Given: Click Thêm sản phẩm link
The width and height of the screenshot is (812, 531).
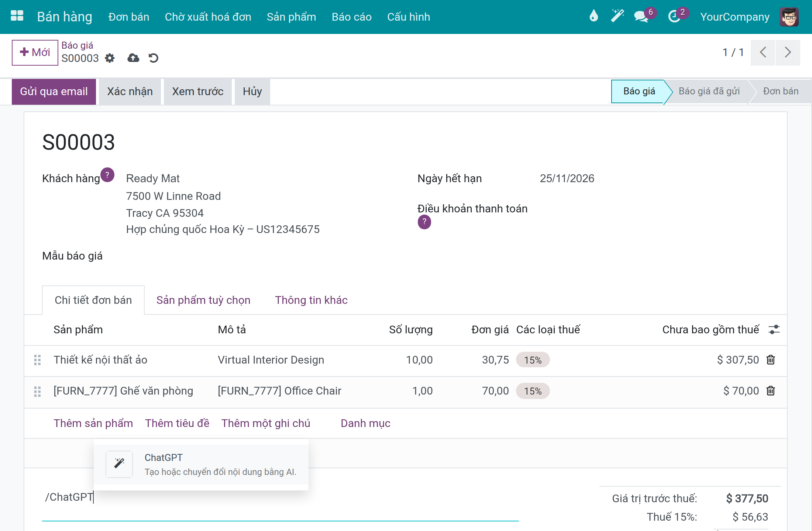Looking at the screenshot, I should click(93, 423).
